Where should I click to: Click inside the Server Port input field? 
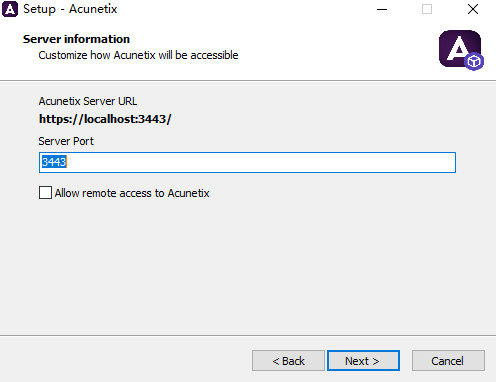coord(247,162)
